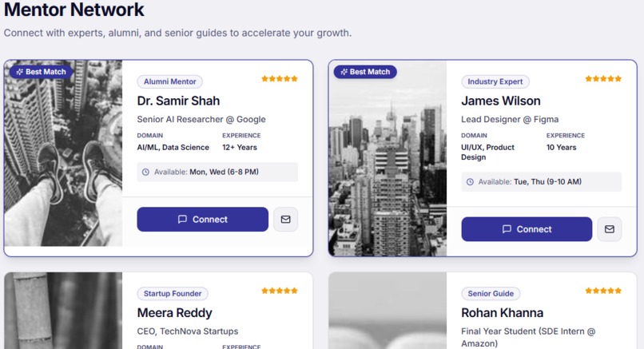Image resolution: width=644 pixels, height=349 pixels.
Task: Click the 'Tue, Thu (9-10 AM)' availability text
Action: 547,182
